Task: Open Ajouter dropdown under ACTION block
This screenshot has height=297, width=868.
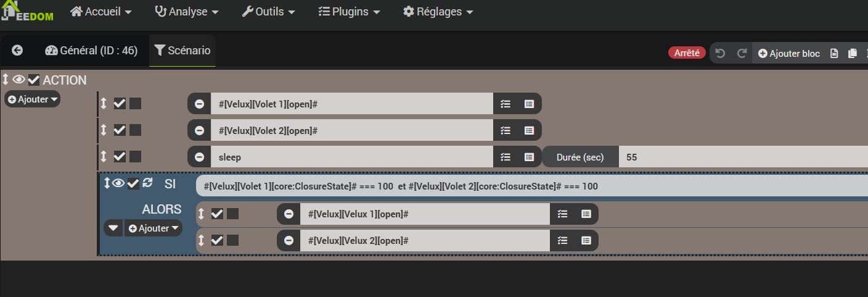Action: pyautogui.click(x=33, y=99)
